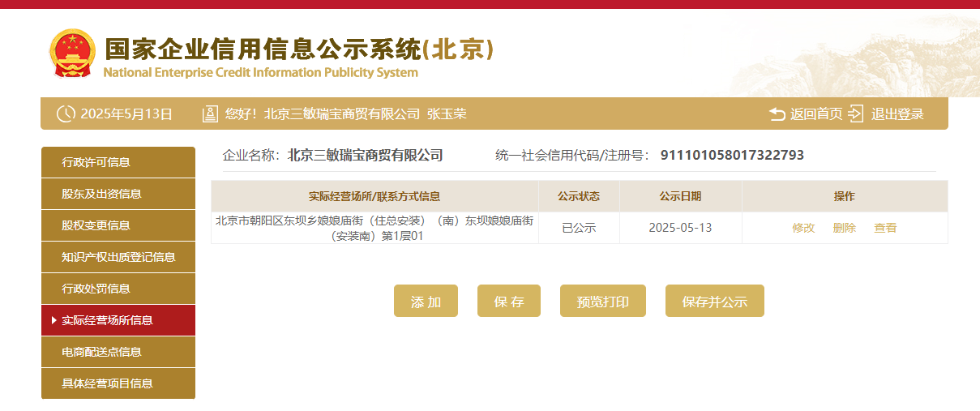Click greeting text 北京三敏瑞宝商贸有限公司 张玉荣
980x411 pixels.
366,114
